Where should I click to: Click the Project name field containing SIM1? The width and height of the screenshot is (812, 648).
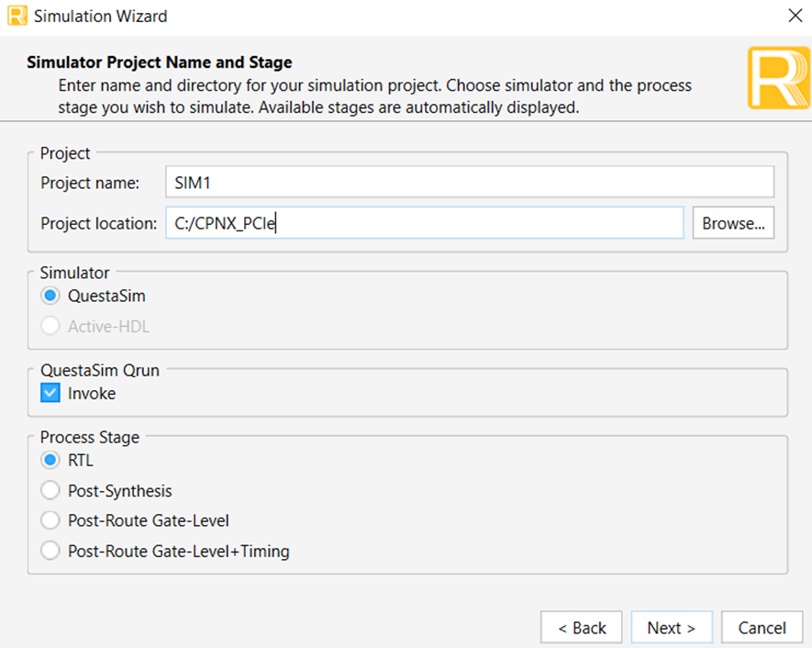470,182
